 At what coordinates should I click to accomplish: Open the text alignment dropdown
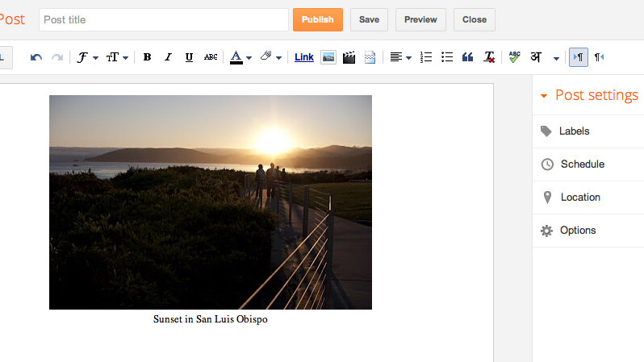[x=400, y=57]
